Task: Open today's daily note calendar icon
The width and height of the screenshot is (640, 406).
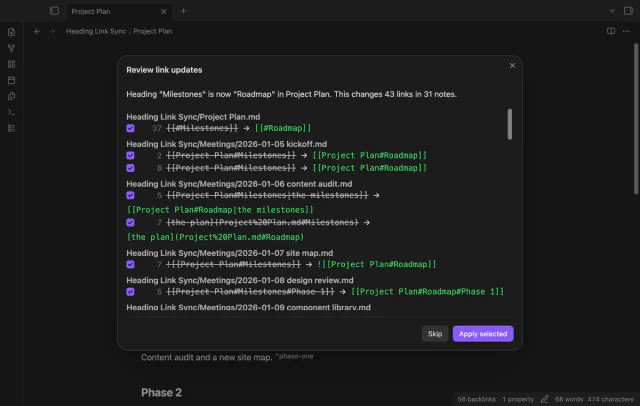Action: (x=11, y=80)
